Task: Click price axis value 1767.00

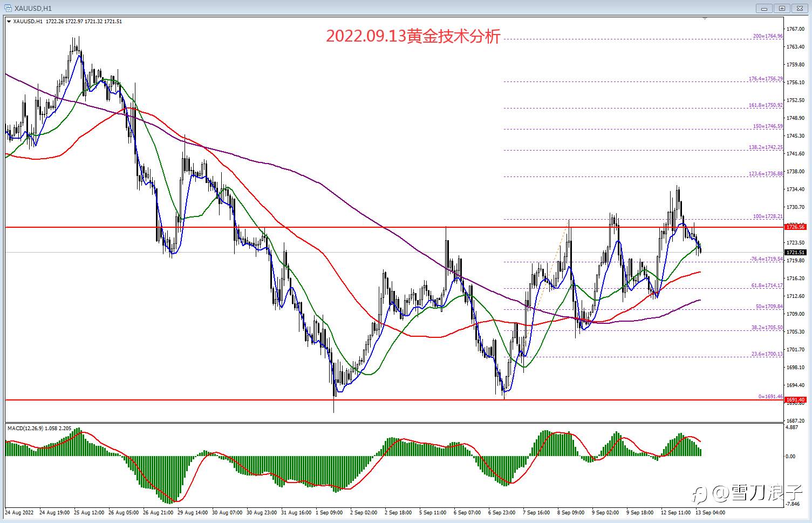Action: [x=796, y=29]
